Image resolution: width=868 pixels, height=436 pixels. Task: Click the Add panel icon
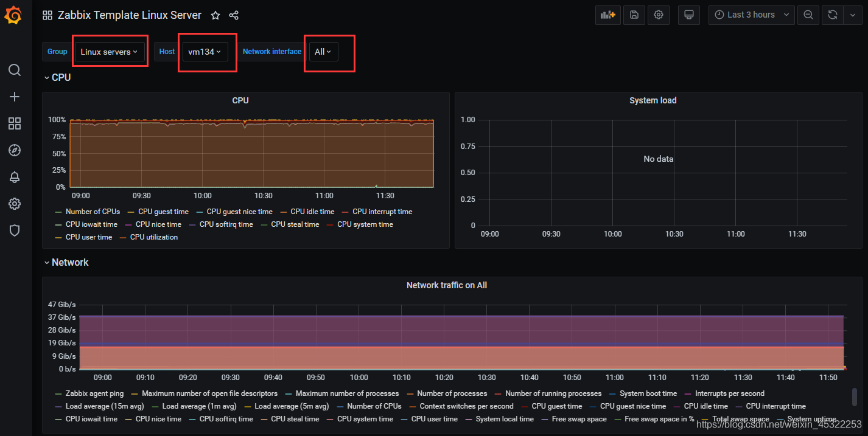(607, 15)
